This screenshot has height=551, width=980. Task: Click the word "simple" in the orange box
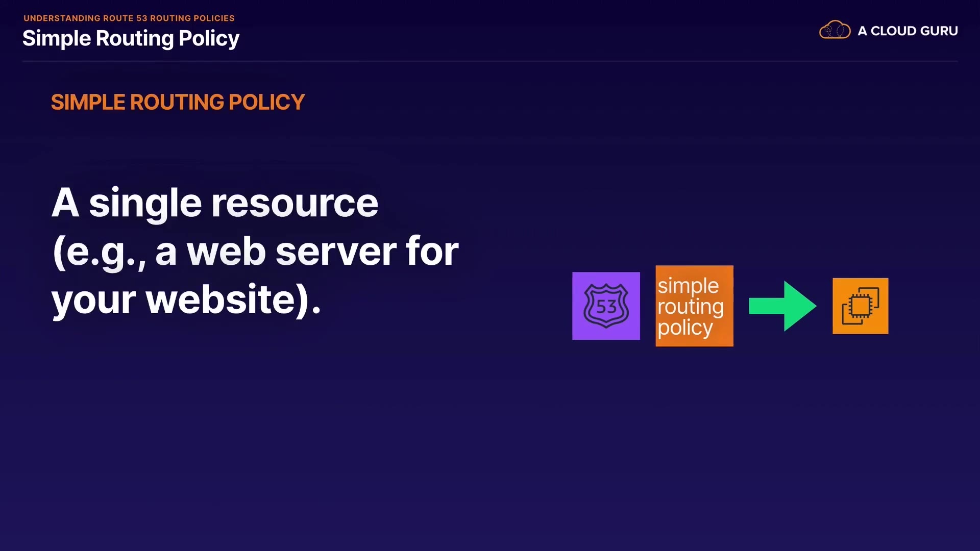(688, 286)
